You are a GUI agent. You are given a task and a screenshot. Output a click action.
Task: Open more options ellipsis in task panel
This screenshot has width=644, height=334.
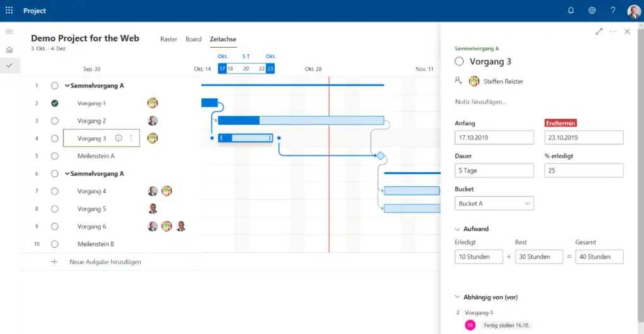613,31
